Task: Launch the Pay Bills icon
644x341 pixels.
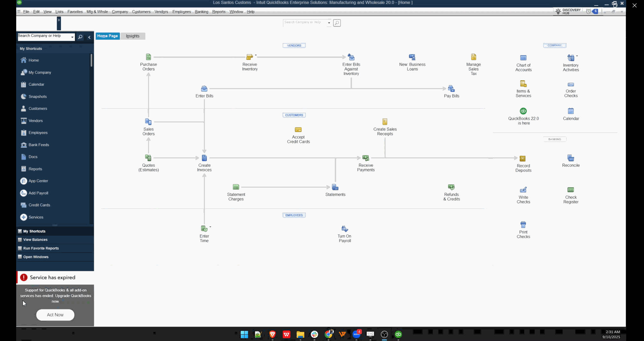Action: point(451,89)
